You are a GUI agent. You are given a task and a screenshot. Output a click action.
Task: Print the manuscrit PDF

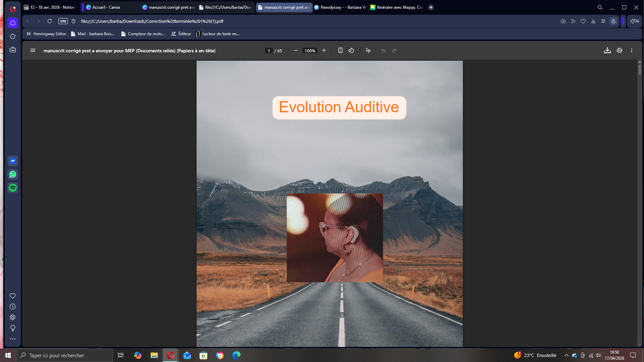tap(619, 50)
